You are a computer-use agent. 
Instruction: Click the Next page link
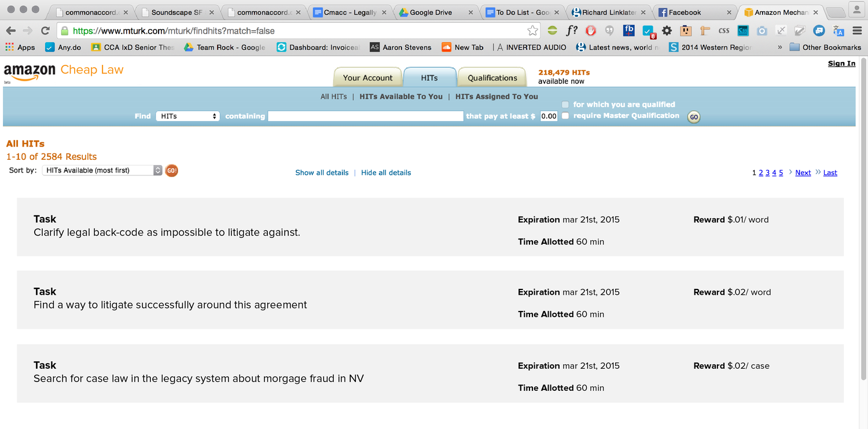[x=803, y=173]
